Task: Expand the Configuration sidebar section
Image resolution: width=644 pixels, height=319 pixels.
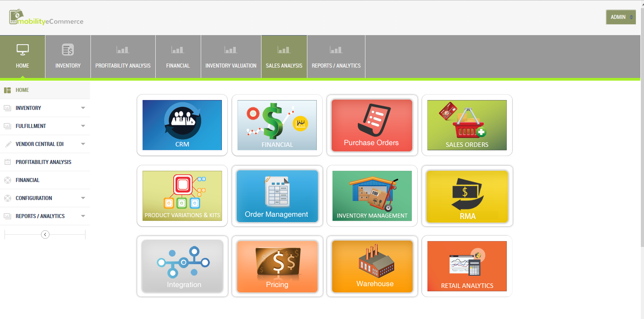Action: point(45,198)
